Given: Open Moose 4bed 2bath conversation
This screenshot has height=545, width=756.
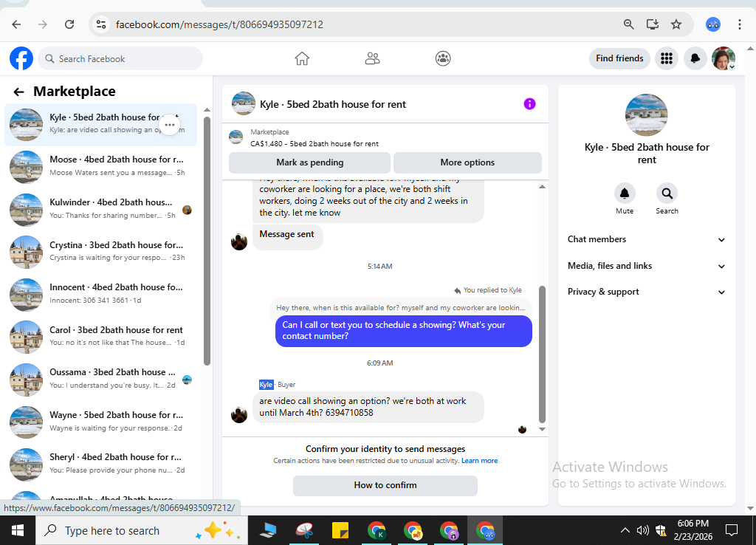Looking at the screenshot, I should 100,166.
